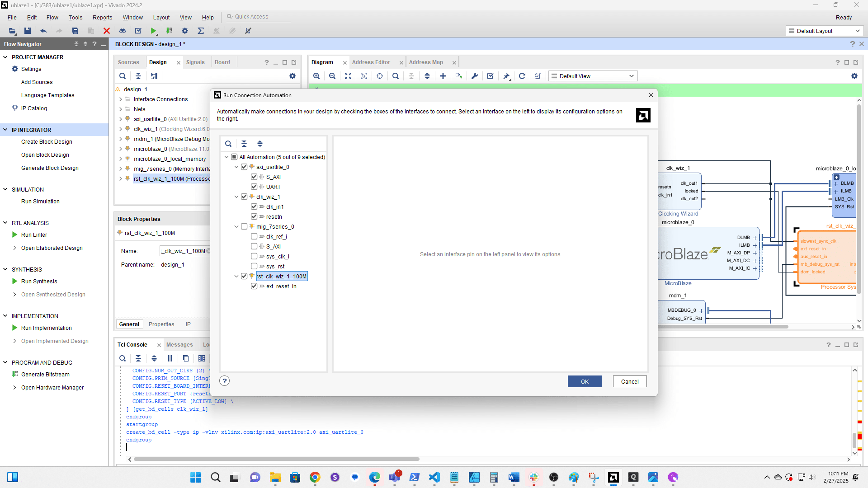The width and height of the screenshot is (868, 488).
Task: Click the Regenerate Layout refresh icon
Action: point(522,76)
